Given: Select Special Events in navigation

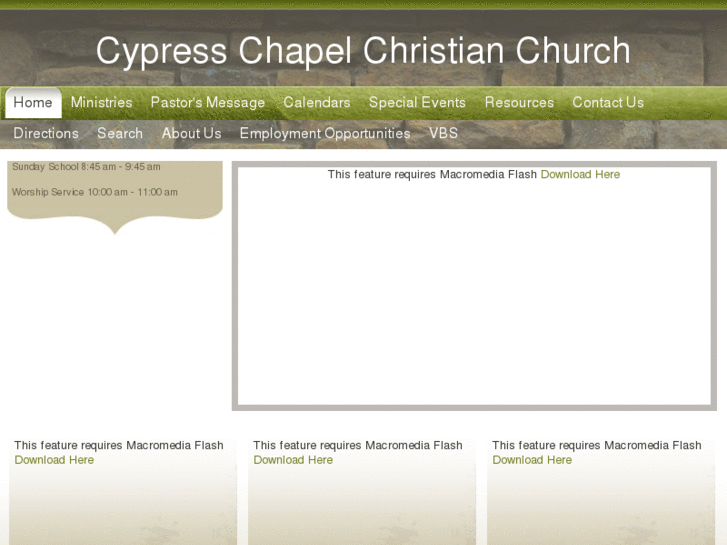Looking at the screenshot, I should (417, 103).
